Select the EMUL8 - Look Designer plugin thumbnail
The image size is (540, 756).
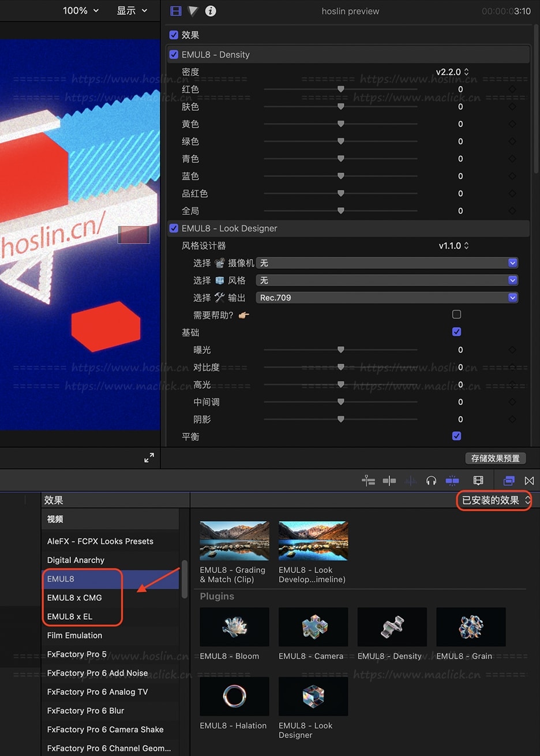[x=313, y=696]
